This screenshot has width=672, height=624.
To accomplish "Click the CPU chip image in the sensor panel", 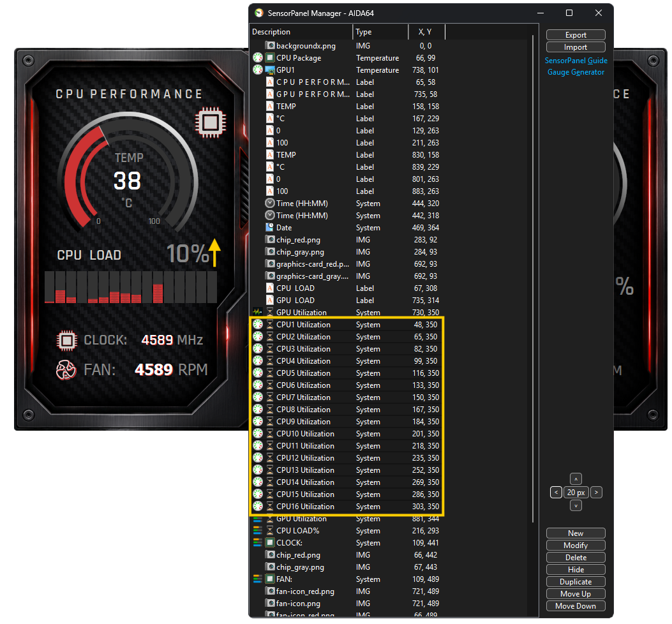I will (x=211, y=123).
